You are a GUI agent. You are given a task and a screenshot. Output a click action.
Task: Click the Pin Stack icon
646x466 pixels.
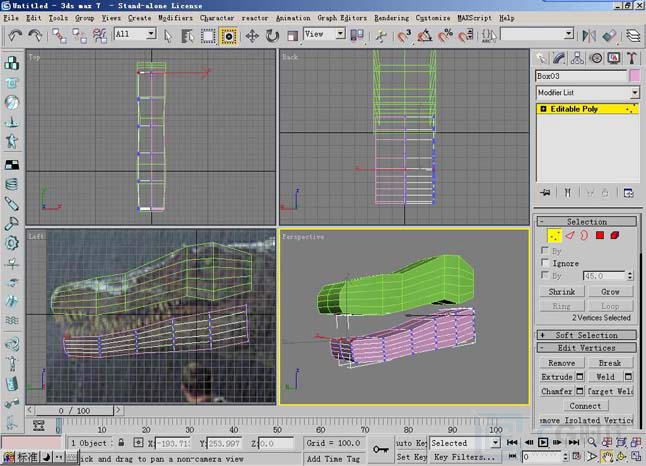coord(545,193)
